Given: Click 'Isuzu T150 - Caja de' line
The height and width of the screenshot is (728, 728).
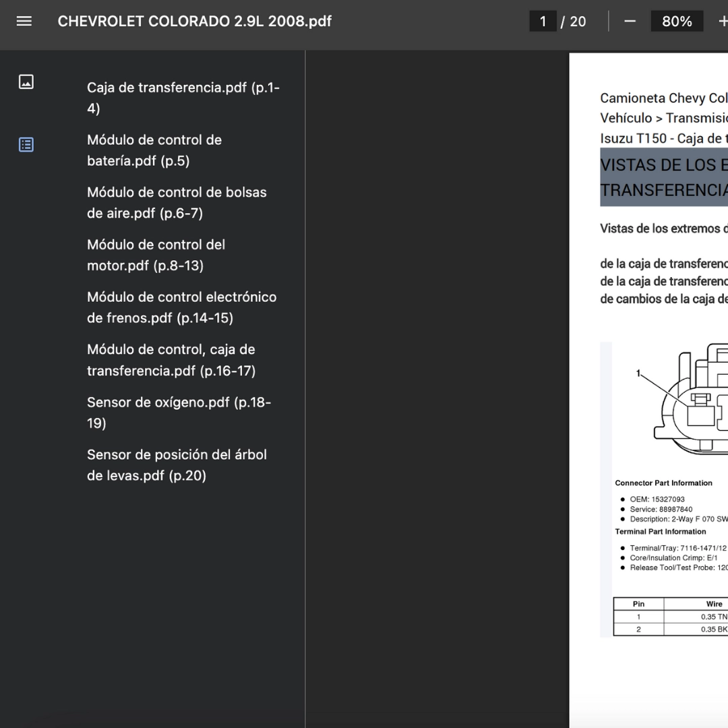Looking at the screenshot, I should 663,138.
